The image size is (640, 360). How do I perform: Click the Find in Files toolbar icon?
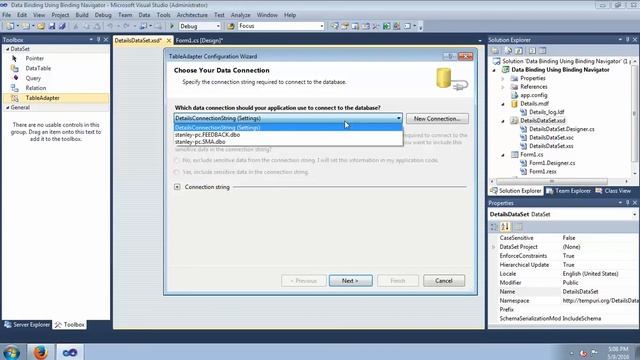click(x=231, y=26)
